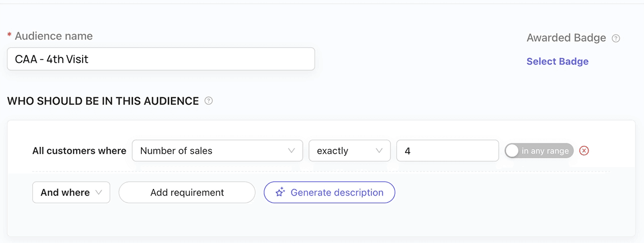Click the chevron arrow in exactly selector
Viewport: 644px width, 243px height.
379,151
